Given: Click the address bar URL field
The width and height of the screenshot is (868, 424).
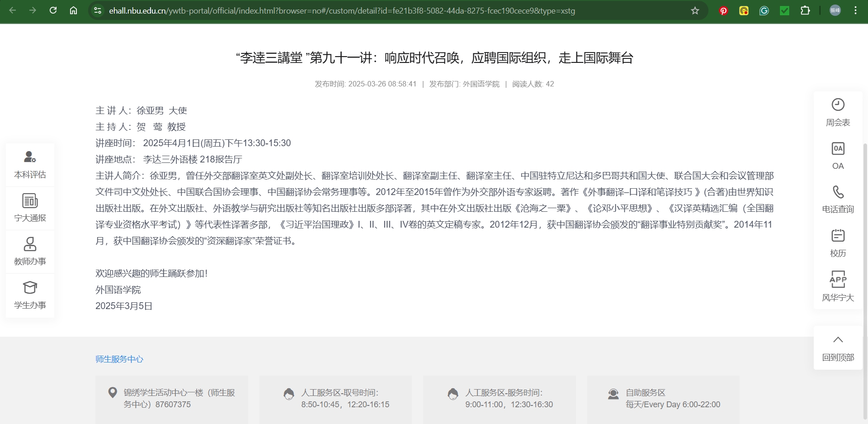Looking at the screenshot, I should (342, 10).
